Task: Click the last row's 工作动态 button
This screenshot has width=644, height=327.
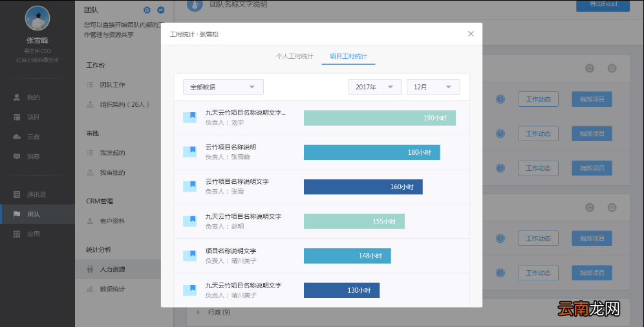Action: tap(538, 273)
